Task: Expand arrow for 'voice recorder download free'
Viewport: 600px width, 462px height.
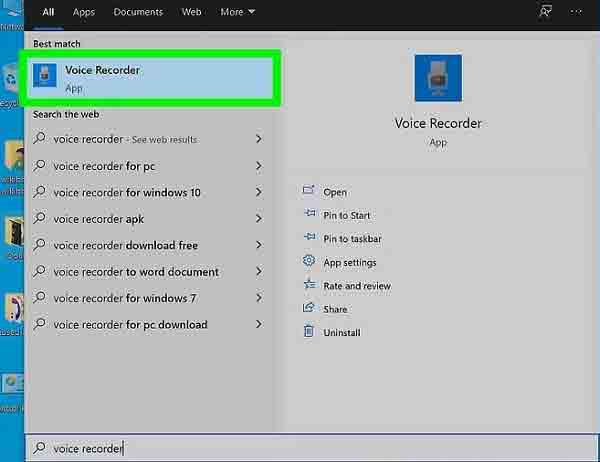Action: click(x=259, y=245)
